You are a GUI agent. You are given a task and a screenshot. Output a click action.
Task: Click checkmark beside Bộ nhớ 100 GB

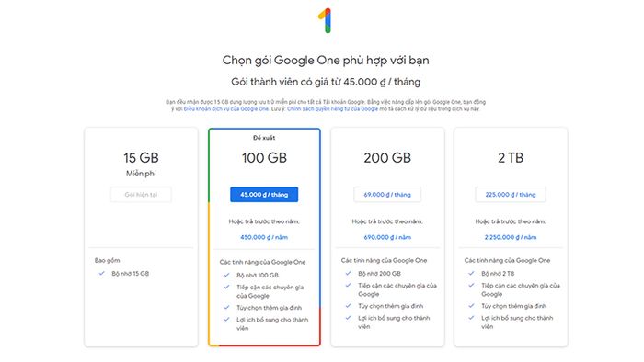(x=226, y=275)
